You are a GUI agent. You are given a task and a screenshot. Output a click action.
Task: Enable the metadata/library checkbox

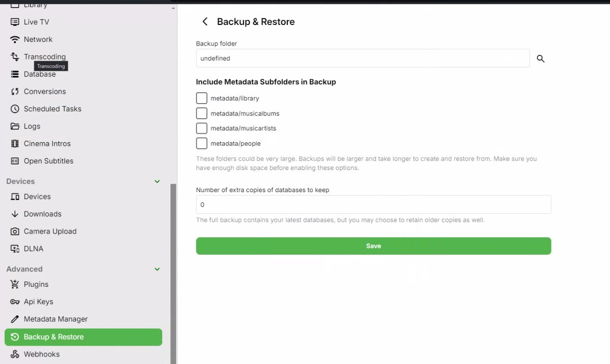[202, 98]
